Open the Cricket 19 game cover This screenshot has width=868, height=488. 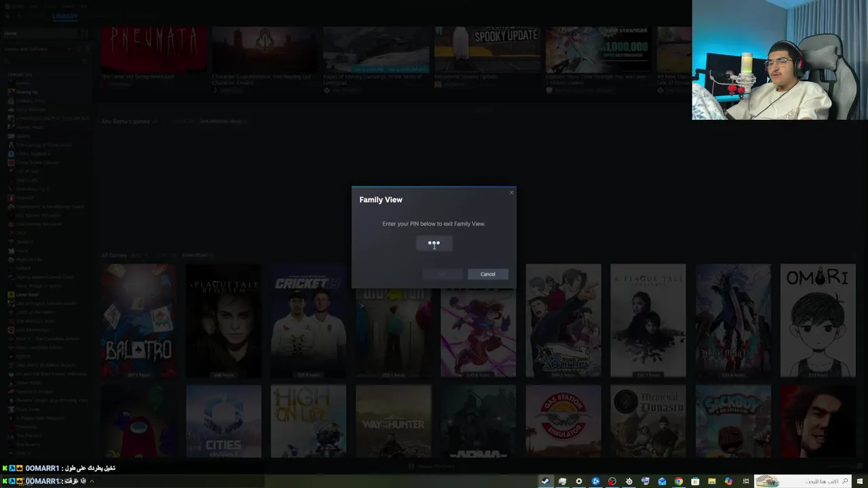click(309, 321)
